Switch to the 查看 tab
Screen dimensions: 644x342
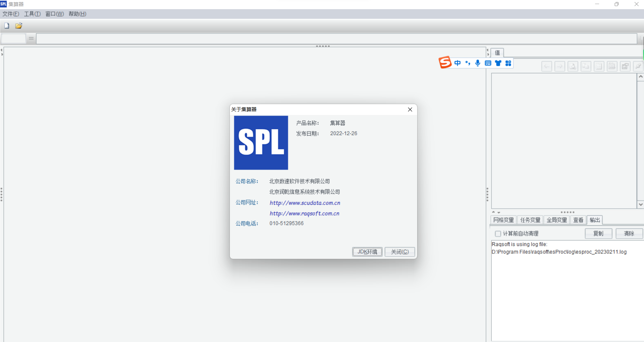[x=578, y=220]
